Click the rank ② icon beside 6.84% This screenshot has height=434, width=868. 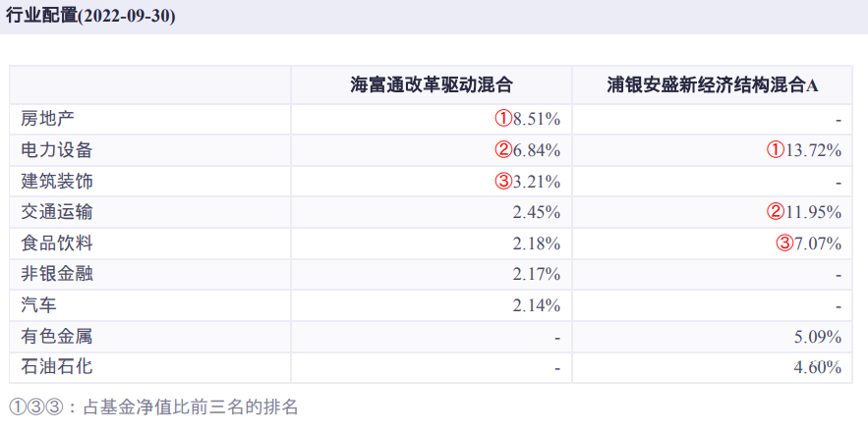(x=503, y=150)
